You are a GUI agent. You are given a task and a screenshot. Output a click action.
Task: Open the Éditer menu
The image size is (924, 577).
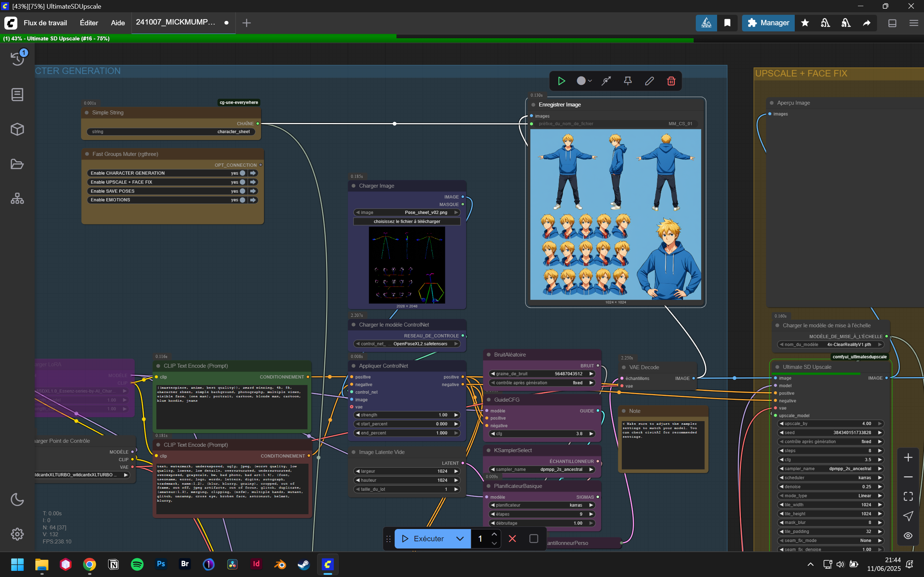(x=88, y=23)
